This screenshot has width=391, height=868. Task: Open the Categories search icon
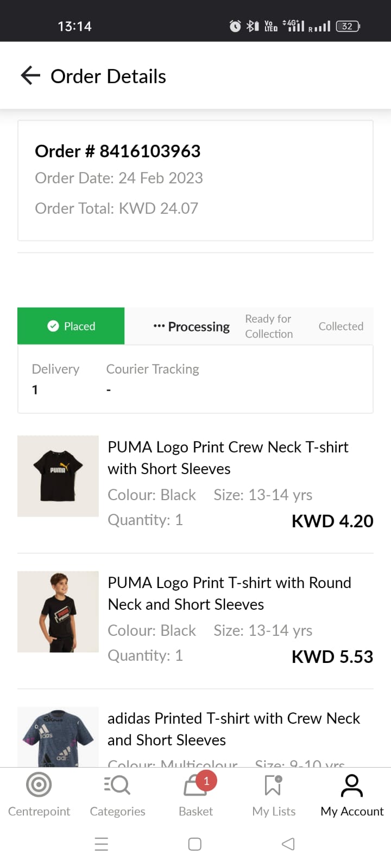tap(117, 784)
